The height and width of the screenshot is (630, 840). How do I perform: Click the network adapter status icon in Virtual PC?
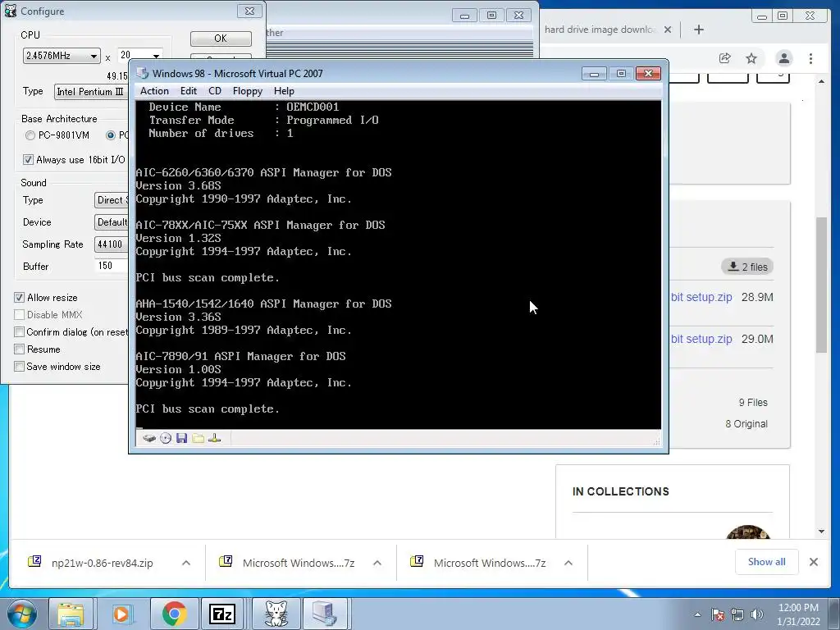215,439
